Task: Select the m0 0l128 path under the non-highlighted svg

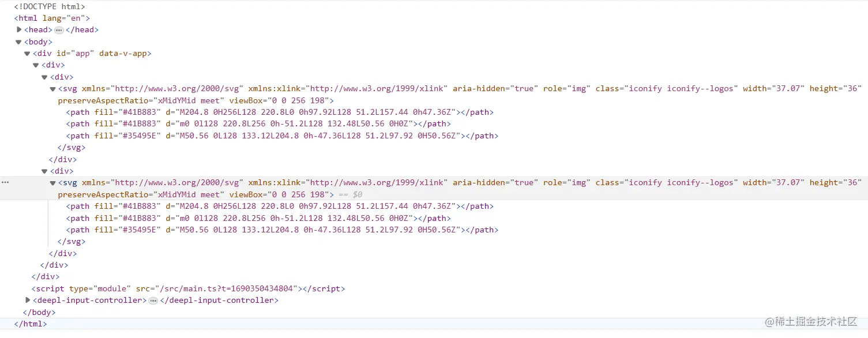Action: [258, 123]
